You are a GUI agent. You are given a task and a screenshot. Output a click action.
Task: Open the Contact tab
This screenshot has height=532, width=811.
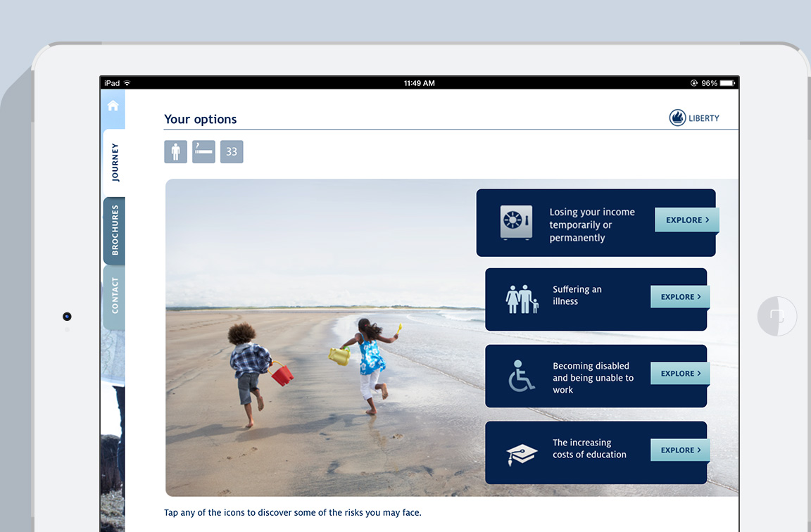tap(114, 296)
